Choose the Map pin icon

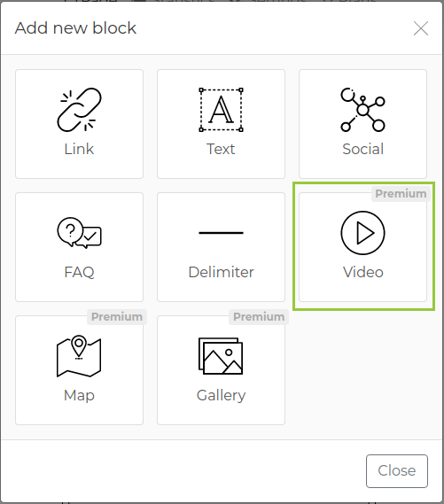79,356
